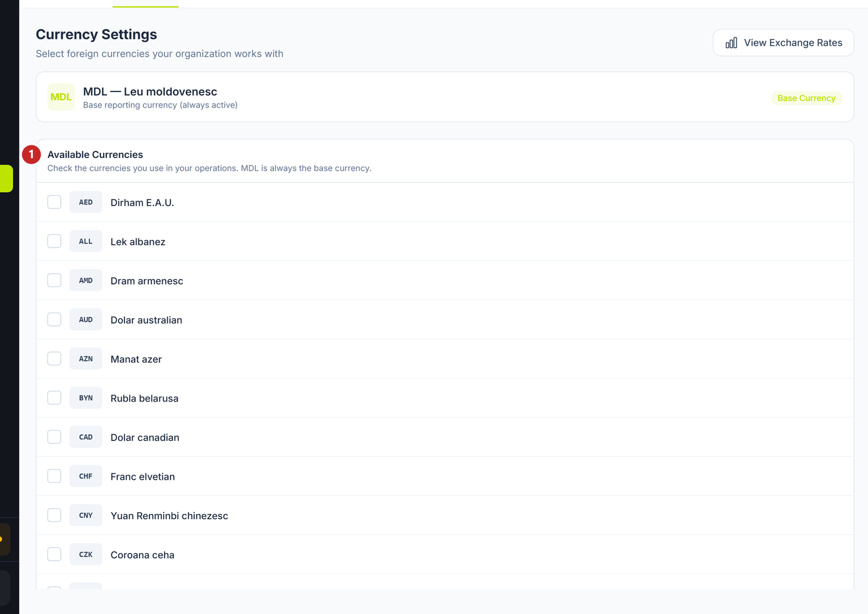
Task: Toggle the AZN Manat azer checkbox
Action: 54,359
